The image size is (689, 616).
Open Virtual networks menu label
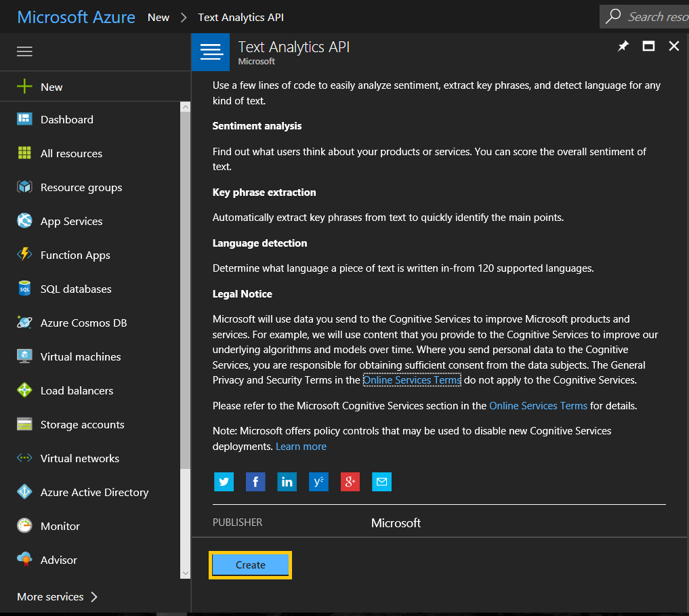79,459
